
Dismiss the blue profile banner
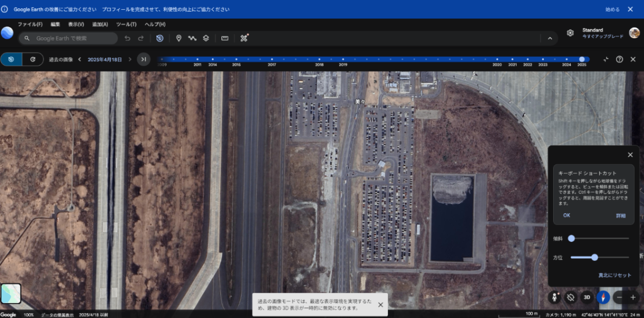pyautogui.click(x=630, y=9)
